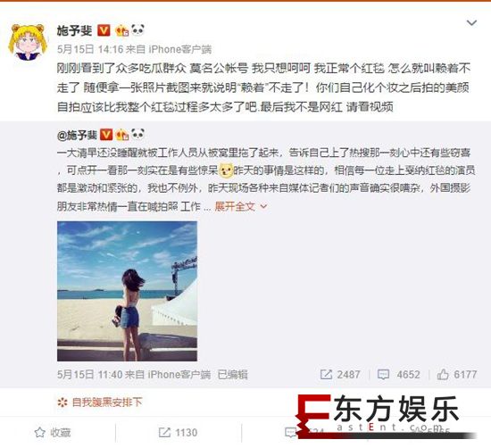Open the beach photo thumbnail
Viewport: 491px width, 448px height.
[127, 291]
